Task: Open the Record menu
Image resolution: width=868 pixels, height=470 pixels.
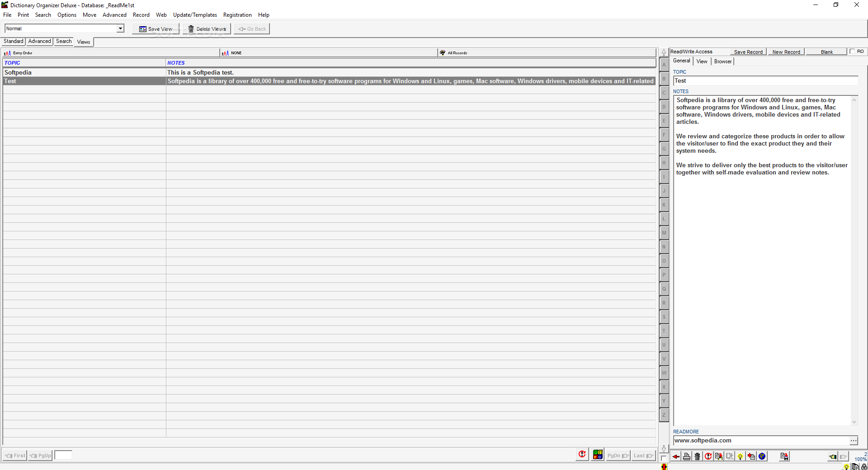Action: (141, 15)
